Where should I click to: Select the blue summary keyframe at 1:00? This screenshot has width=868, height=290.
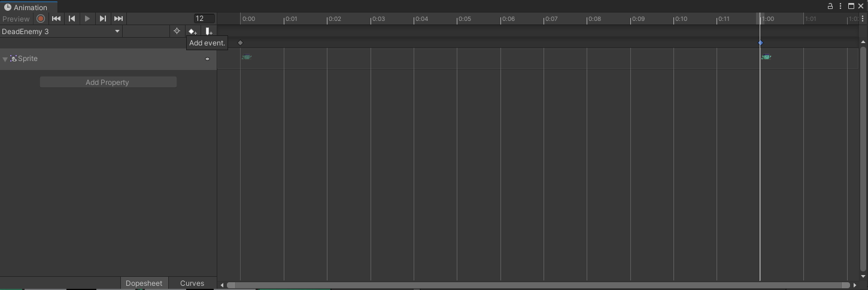[x=760, y=42]
